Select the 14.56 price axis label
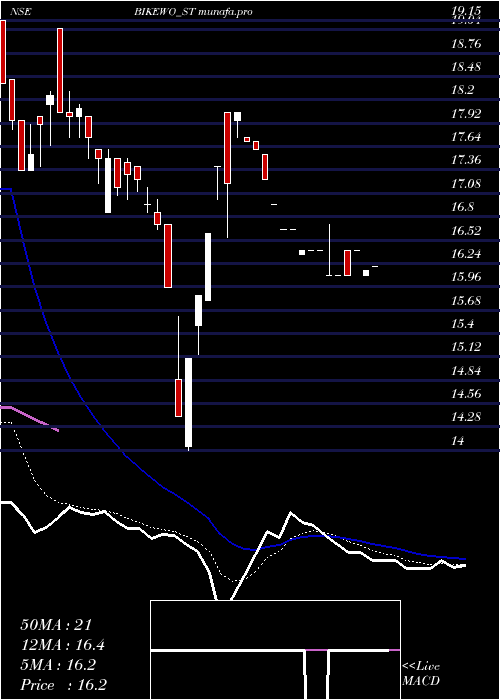Viewport: 500px width, 700px height. click(466, 394)
